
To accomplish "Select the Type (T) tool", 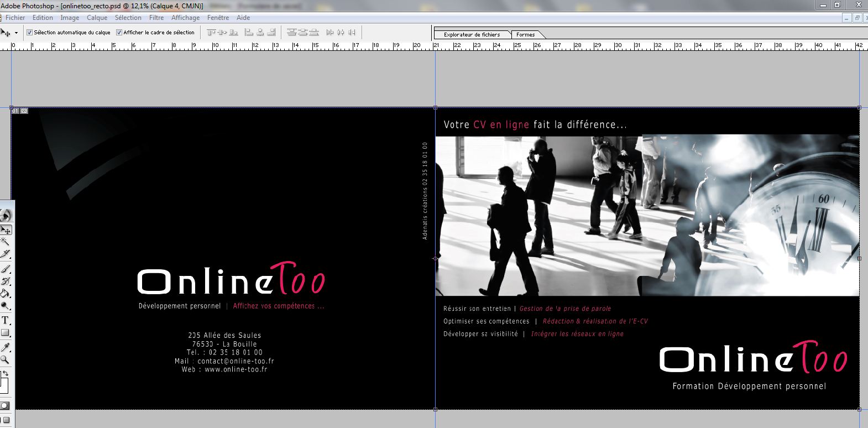I will [5, 320].
